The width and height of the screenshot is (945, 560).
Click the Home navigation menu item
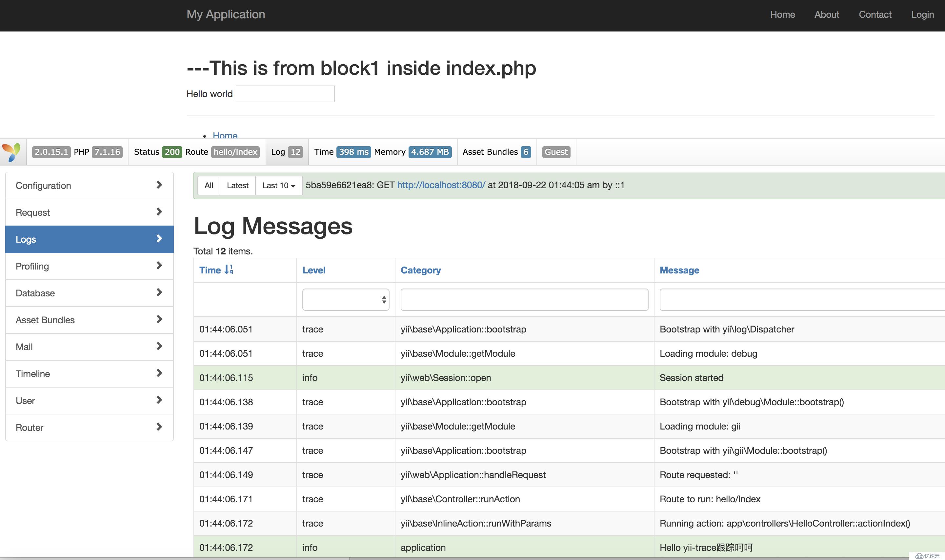[x=782, y=13]
